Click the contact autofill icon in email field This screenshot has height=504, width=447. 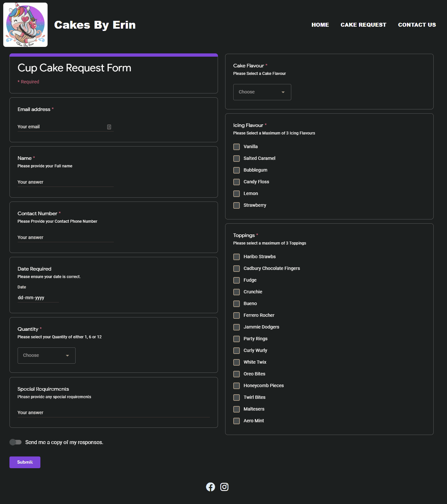pos(109,127)
